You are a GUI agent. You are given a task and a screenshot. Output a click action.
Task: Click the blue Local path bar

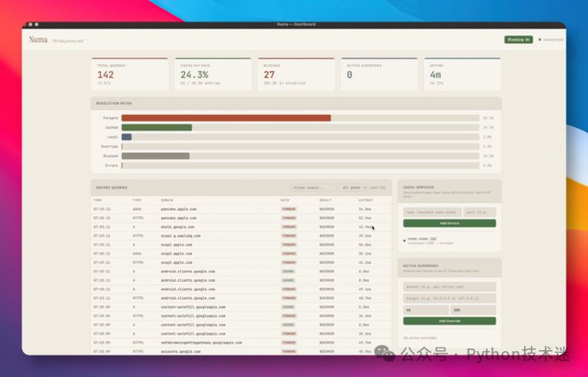[x=127, y=137]
